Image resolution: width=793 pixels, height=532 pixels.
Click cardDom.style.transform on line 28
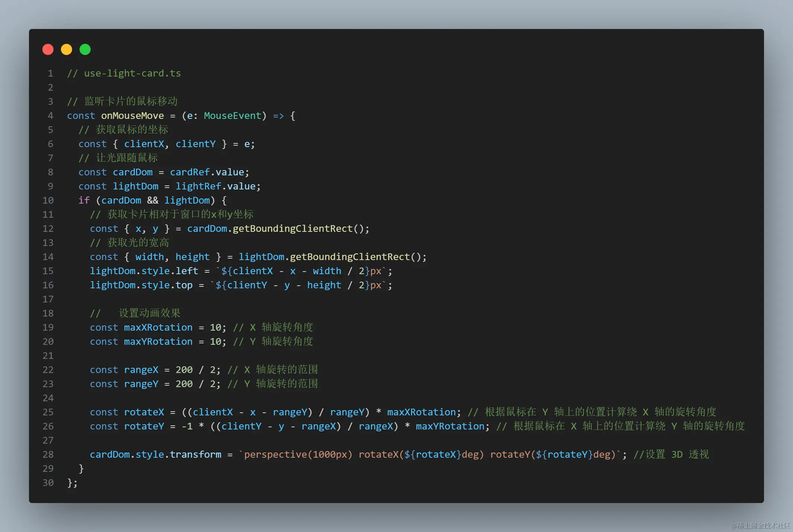(x=155, y=455)
